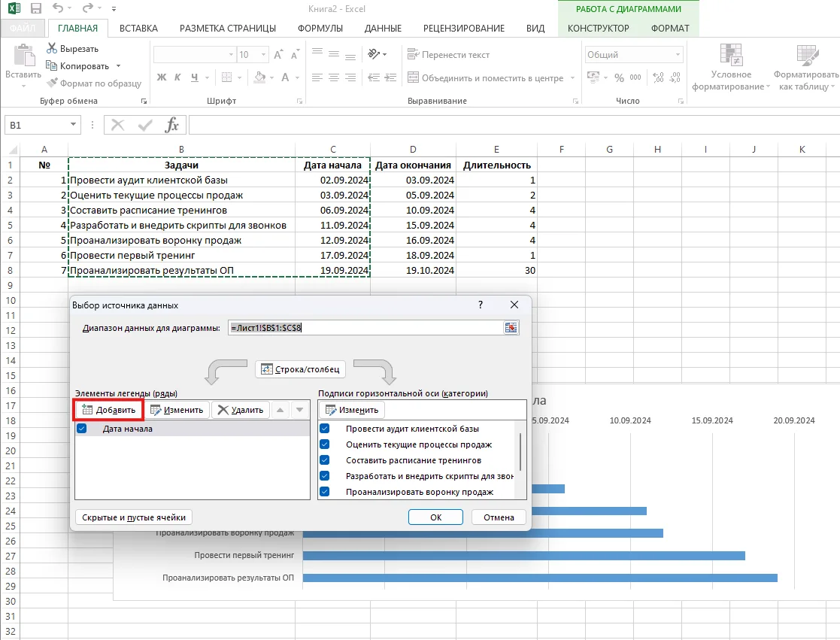Increase decimal places icon
Image resolution: width=840 pixels, height=640 pixels.
[x=658, y=77]
